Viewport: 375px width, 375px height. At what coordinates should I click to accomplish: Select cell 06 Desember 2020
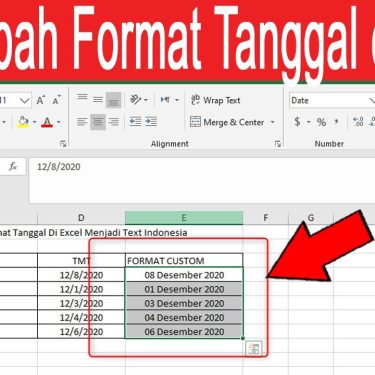(x=184, y=332)
